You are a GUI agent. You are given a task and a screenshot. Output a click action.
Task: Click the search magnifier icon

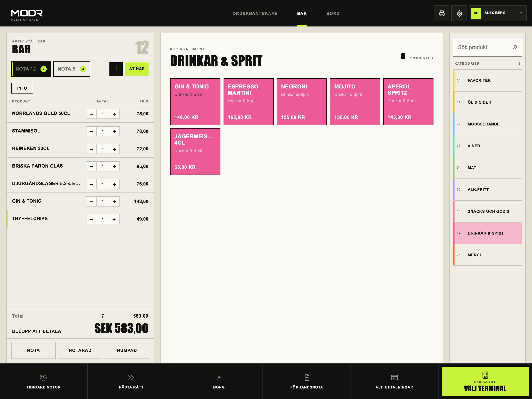pos(515,47)
